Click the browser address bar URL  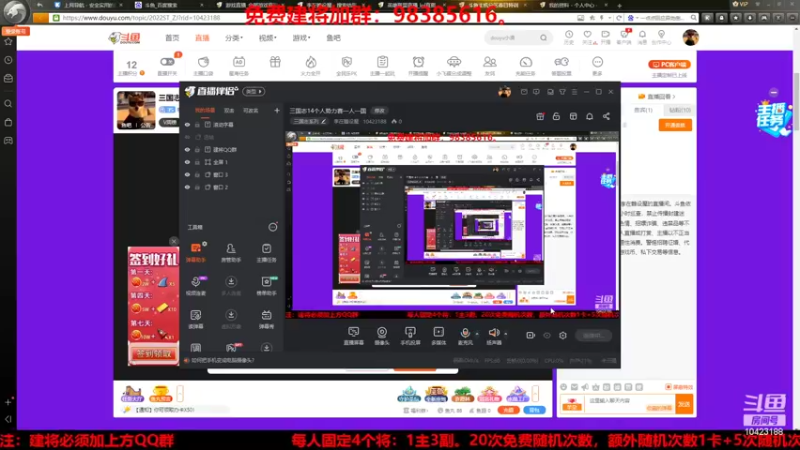(x=141, y=18)
